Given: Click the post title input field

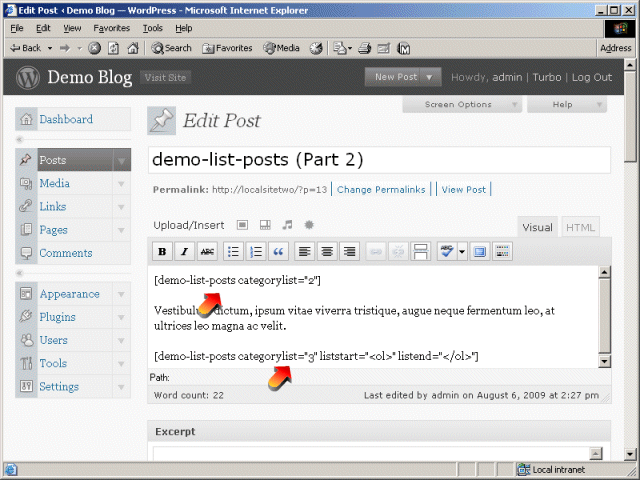Looking at the screenshot, I should coord(379,160).
